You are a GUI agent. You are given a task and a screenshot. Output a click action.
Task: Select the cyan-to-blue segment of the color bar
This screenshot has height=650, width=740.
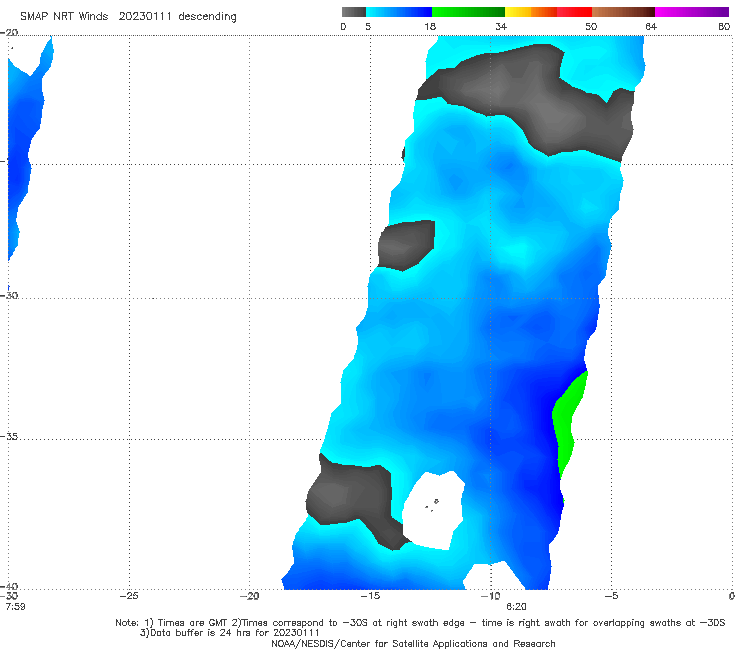tap(399, 12)
